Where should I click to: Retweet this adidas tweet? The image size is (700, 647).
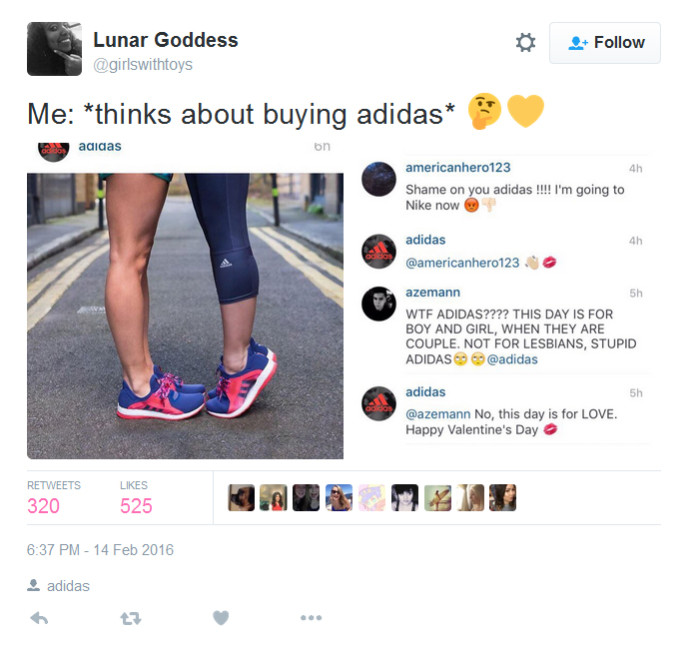point(131,618)
